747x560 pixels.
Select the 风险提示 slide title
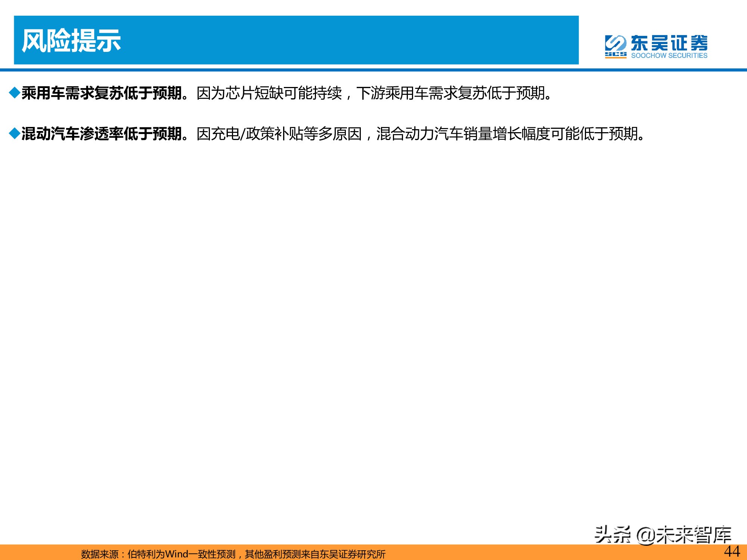click(x=71, y=40)
